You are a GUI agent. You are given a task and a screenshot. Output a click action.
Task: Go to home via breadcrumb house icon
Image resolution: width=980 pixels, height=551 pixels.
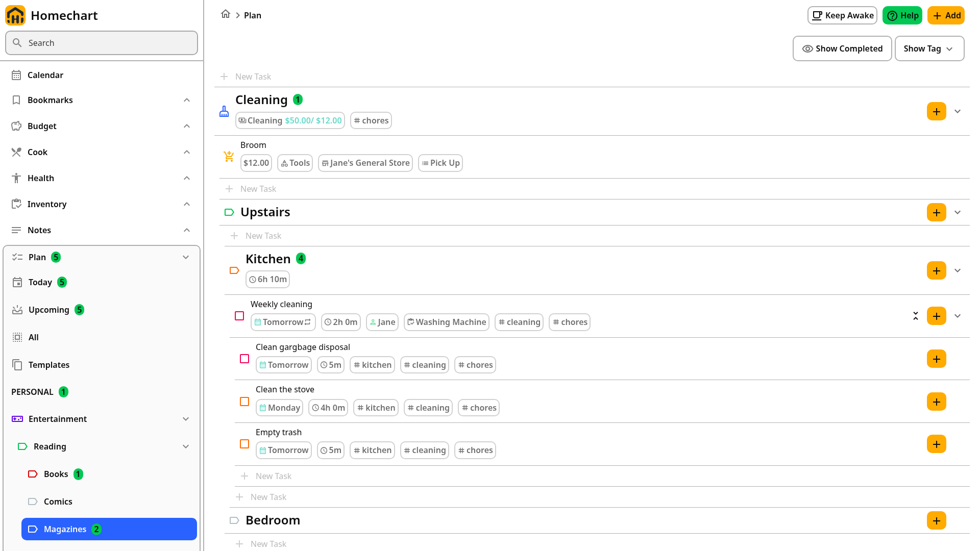pos(226,14)
